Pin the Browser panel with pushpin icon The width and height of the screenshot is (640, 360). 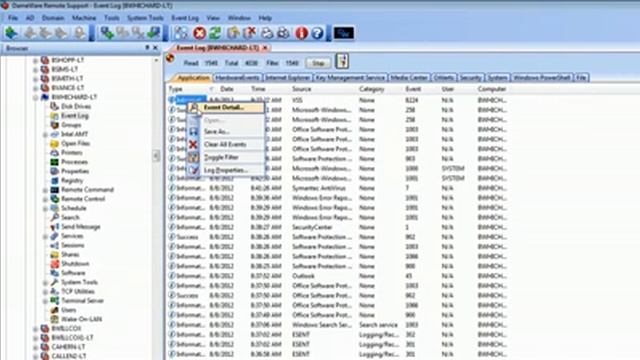click(147, 48)
